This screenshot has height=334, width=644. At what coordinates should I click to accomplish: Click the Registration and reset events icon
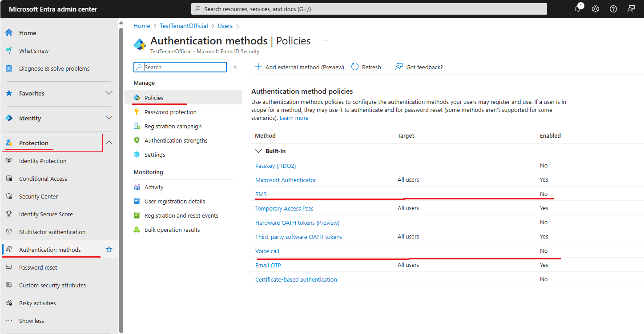tap(137, 215)
